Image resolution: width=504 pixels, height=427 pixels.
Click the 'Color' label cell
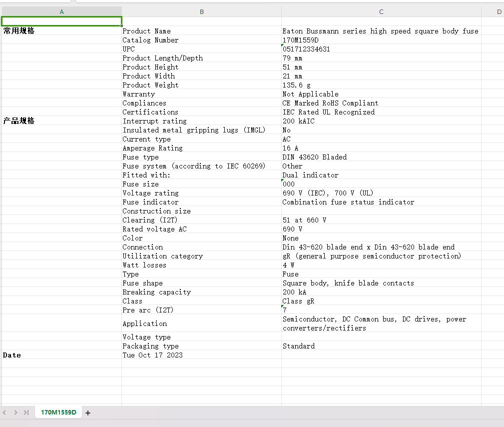point(201,238)
